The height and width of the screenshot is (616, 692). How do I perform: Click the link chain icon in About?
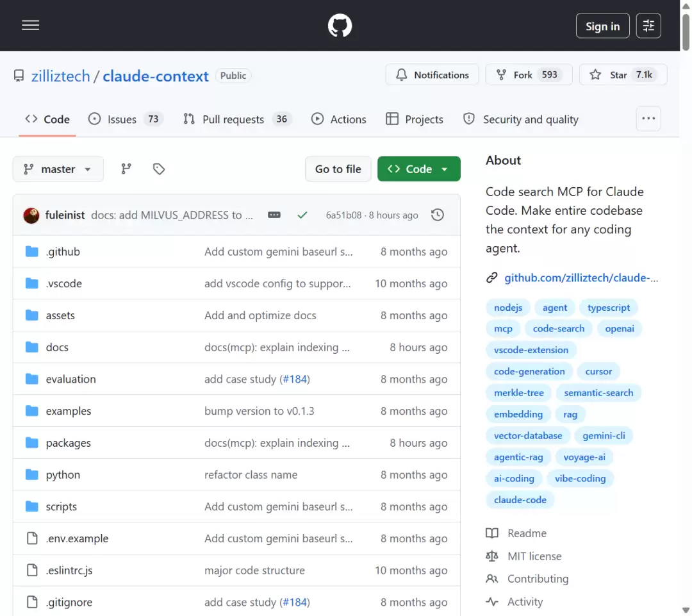(x=492, y=278)
